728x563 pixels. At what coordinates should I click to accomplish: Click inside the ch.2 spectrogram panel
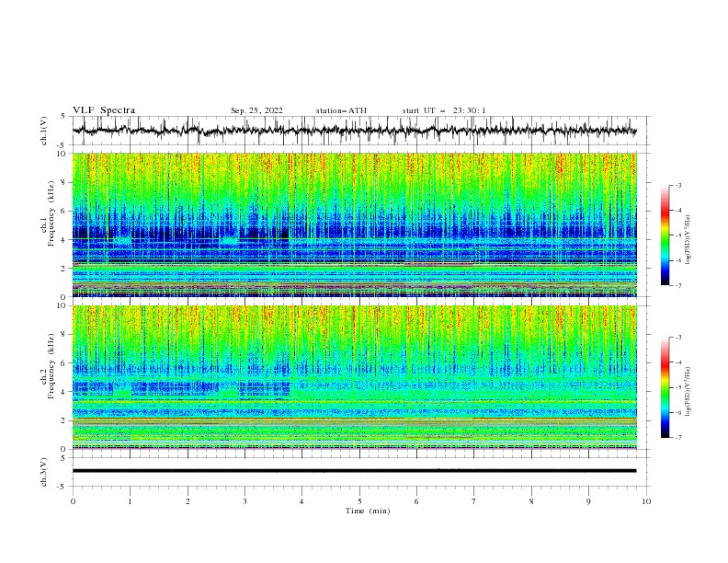click(355, 377)
